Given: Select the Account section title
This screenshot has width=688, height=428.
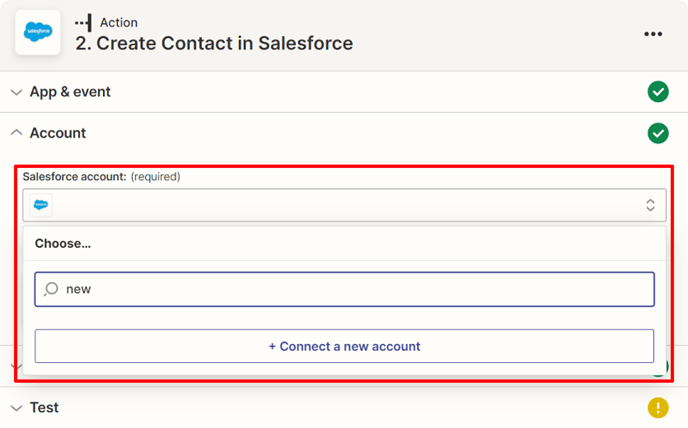Looking at the screenshot, I should [58, 133].
